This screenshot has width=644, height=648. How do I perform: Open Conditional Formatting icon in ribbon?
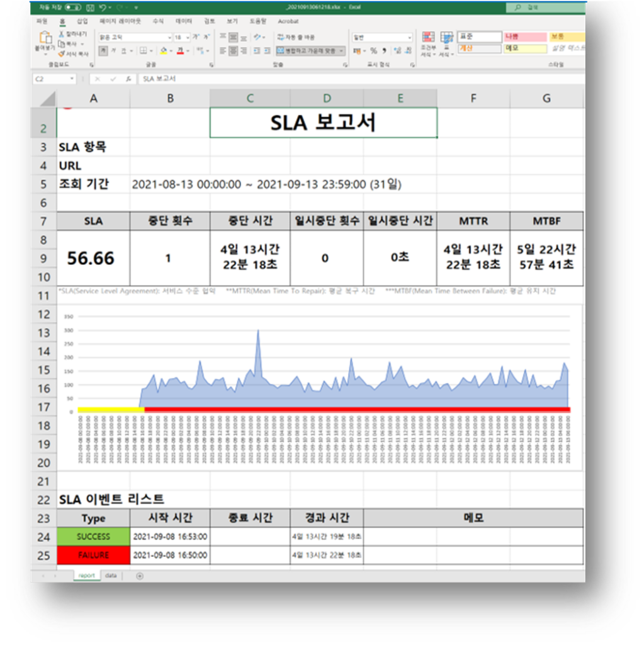(x=428, y=40)
